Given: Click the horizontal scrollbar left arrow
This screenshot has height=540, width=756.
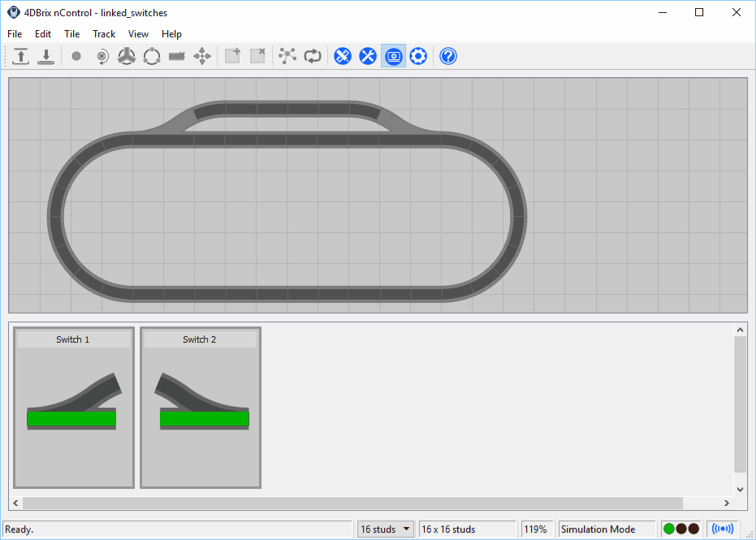Looking at the screenshot, I should pyautogui.click(x=16, y=503).
